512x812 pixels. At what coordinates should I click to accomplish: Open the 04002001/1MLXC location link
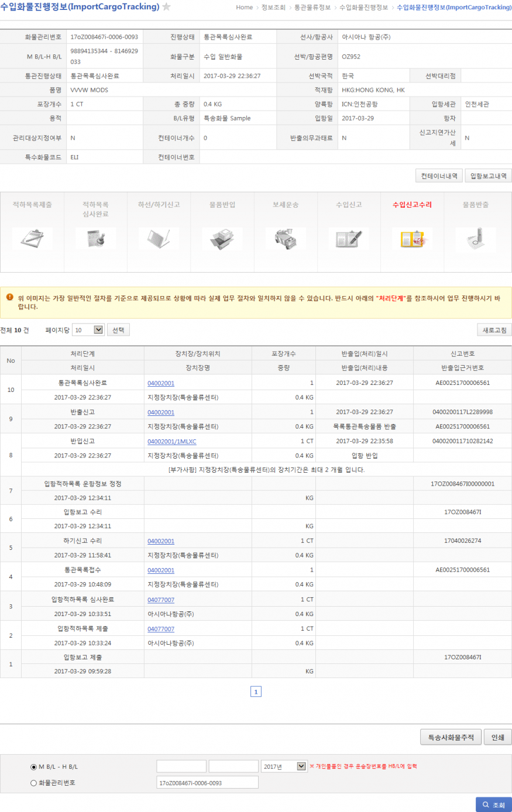171,442
